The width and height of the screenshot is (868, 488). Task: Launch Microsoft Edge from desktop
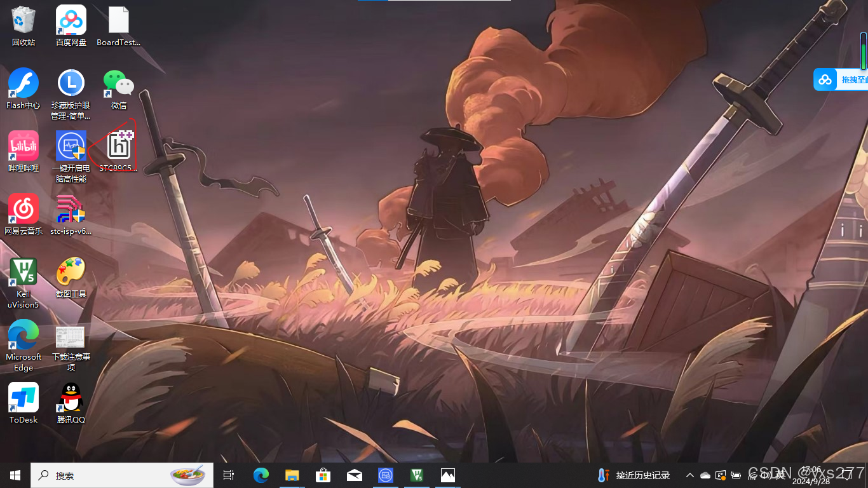click(x=24, y=346)
